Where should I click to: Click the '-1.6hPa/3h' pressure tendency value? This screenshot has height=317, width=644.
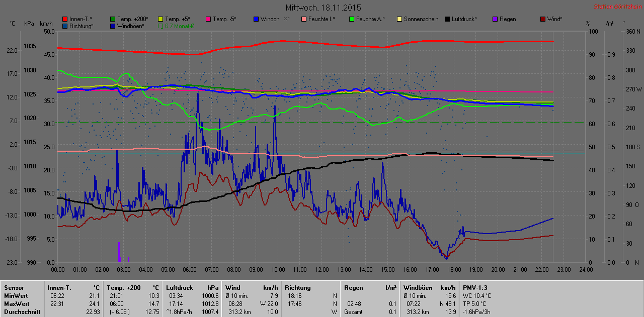477,312
